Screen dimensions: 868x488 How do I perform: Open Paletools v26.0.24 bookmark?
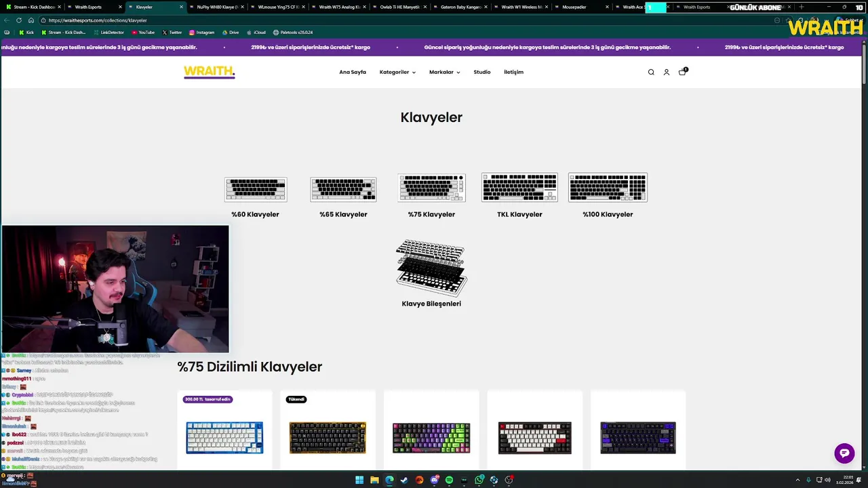(x=293, y=33)
